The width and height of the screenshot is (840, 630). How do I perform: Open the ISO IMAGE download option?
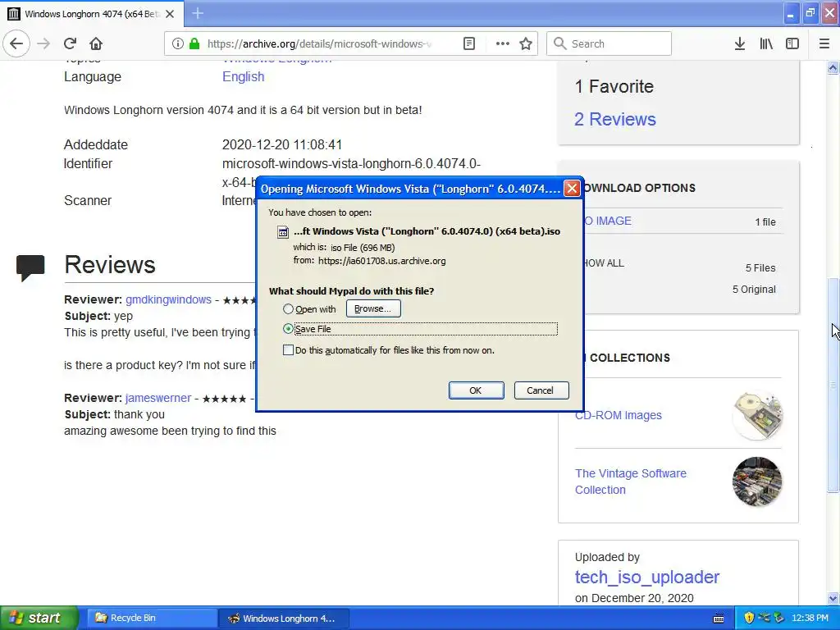pyautogui.click(x=608, y=221)
